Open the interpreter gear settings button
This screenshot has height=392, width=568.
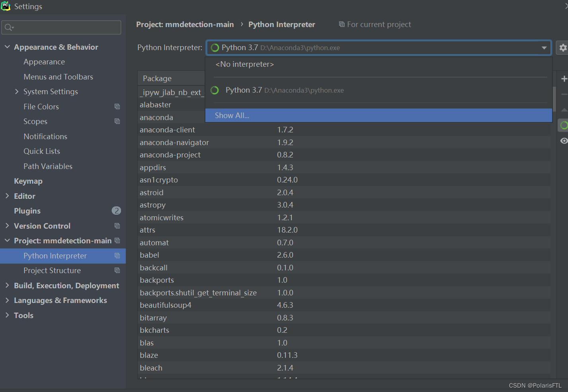coord(562,48)
